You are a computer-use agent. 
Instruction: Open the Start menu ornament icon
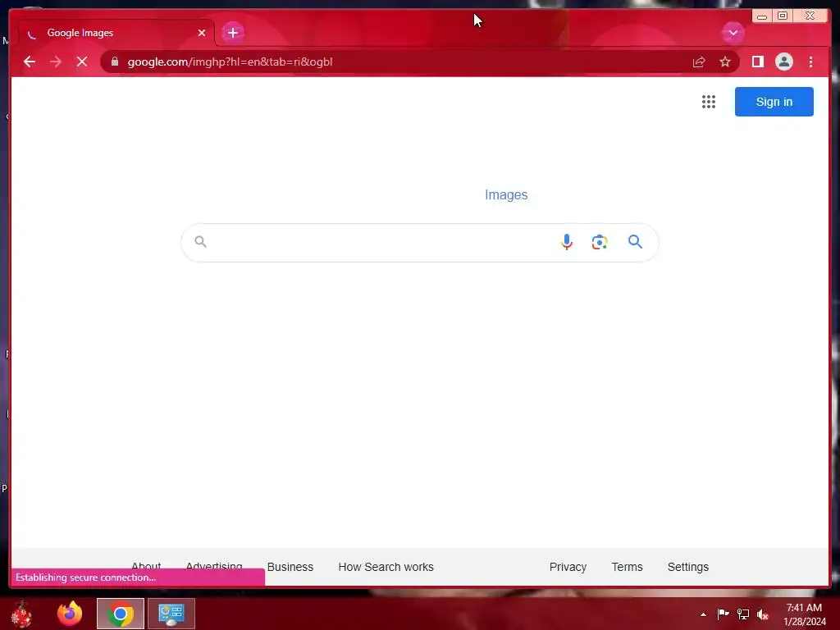[21, 614]
